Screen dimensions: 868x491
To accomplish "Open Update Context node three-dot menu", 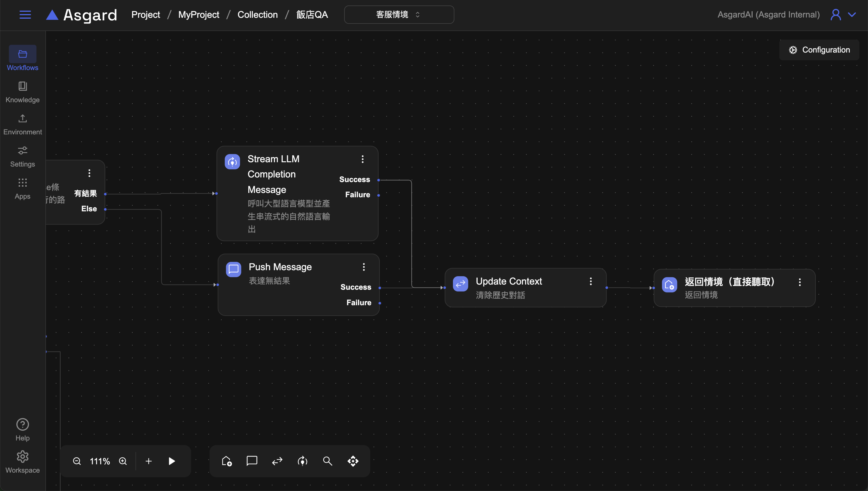I will [590, 281].
